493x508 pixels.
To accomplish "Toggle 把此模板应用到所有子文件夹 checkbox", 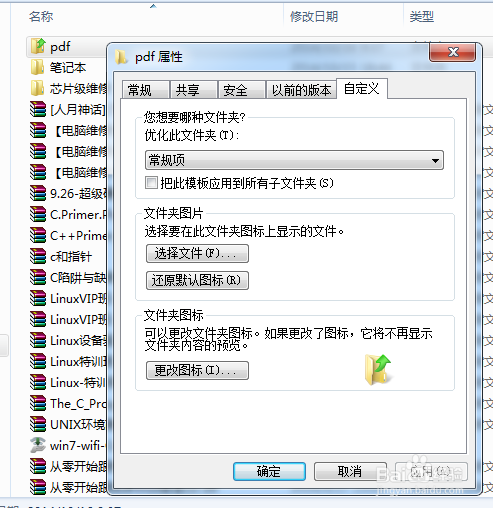I will click(151, 183).
